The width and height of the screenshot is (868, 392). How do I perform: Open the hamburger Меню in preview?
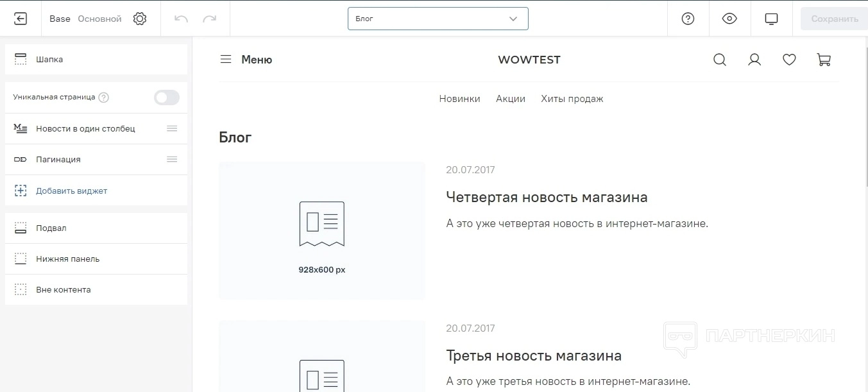pyautogui.click(x=246, y=60)
